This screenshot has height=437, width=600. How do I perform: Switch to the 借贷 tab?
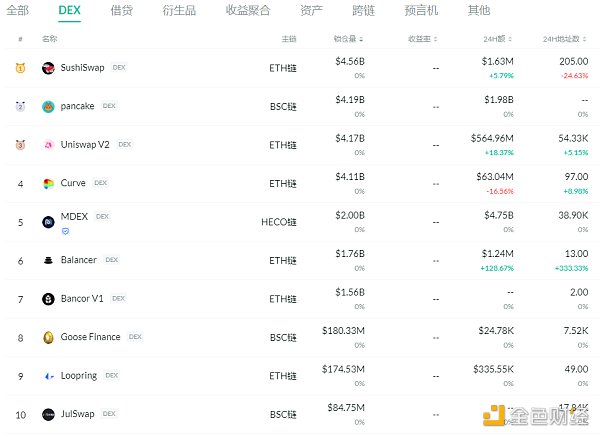121,10
